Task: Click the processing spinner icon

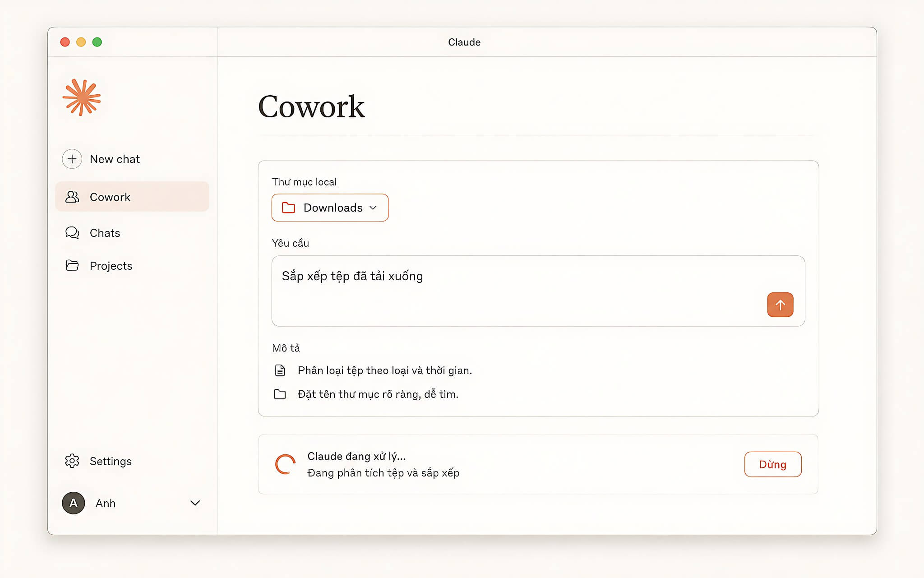Action: 286,464
